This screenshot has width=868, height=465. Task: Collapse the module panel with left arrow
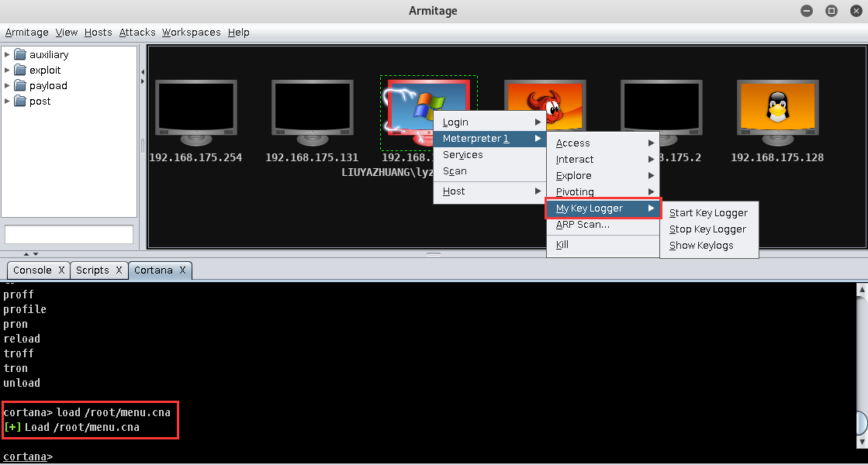(143, 72)
